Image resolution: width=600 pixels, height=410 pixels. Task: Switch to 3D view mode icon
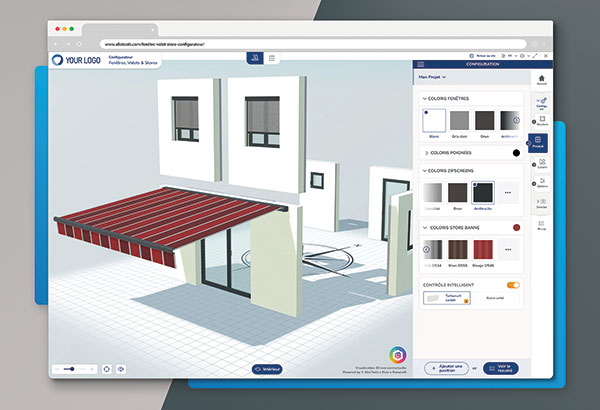(255, 59)
